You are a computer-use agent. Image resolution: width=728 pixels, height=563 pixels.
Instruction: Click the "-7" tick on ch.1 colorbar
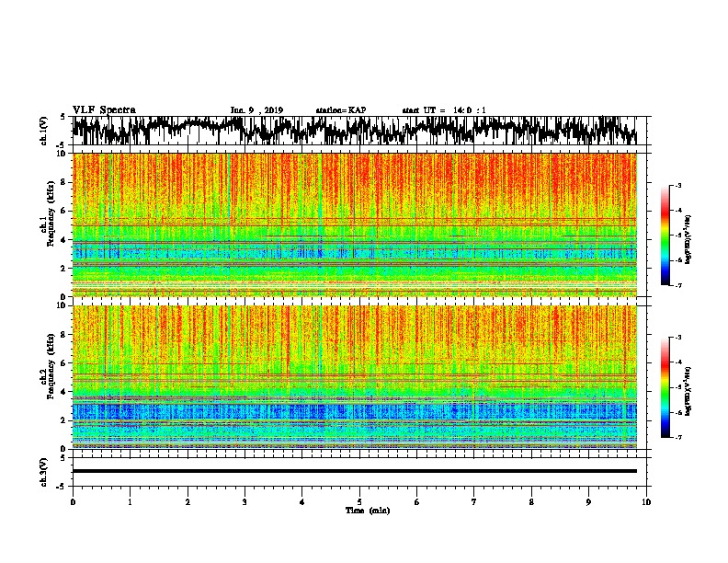(x=677, y=285)
